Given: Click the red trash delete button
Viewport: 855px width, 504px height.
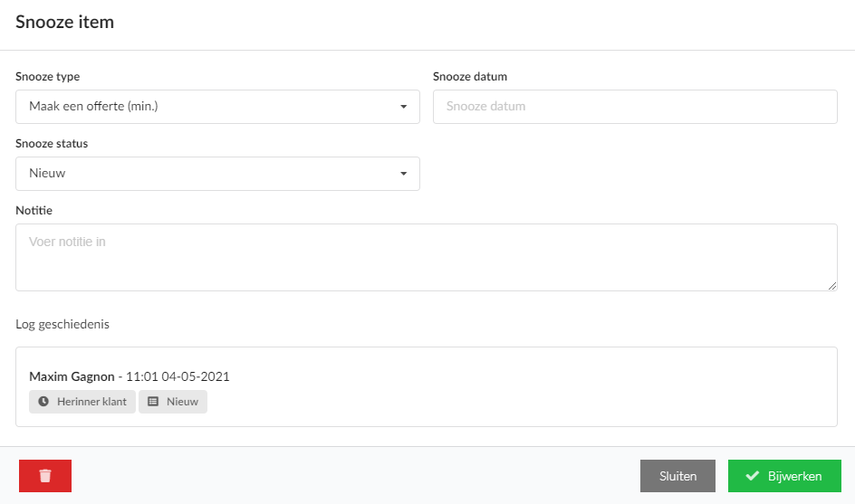Looking at the screenshot, I should tap(45, 476).
